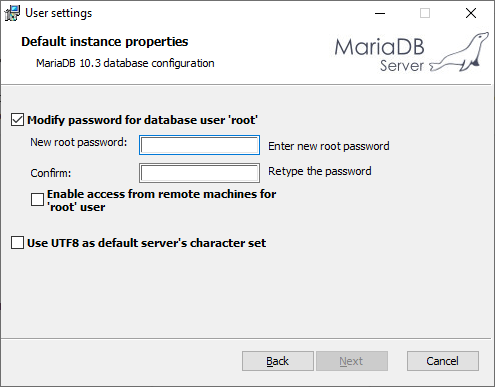This screenshot has height=387, width=495.
Task: Minimize the User settings window
Action: [380, 13]
